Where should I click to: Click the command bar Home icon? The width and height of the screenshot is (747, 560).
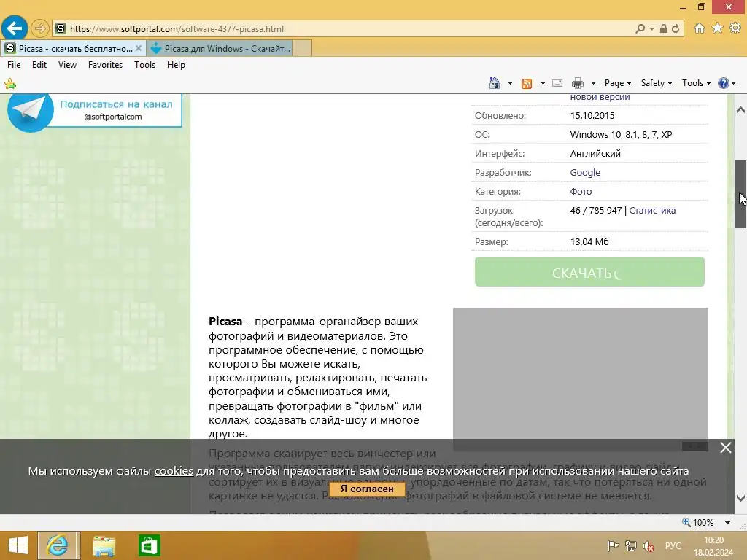(495, 83)
